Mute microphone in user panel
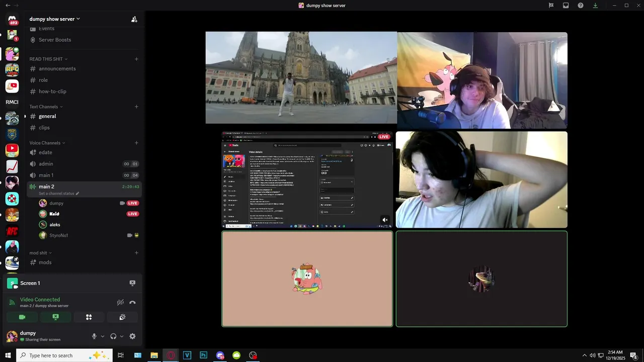This screenshot has width=644, height=362. [x=94, y=336]
